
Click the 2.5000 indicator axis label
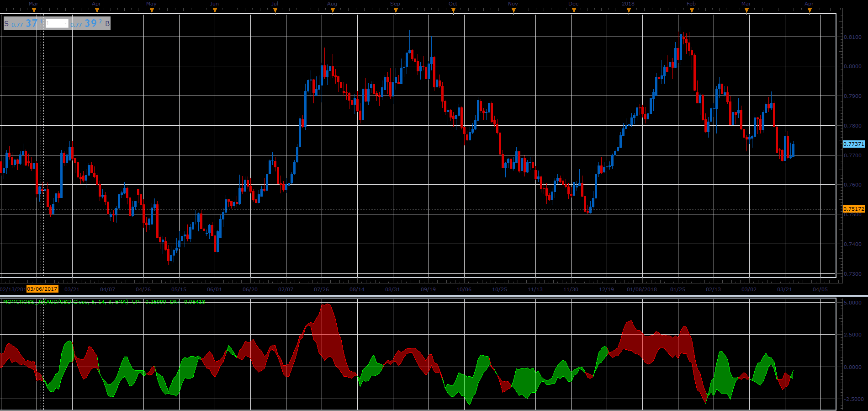pyautogui.click(x=852, y=335)
